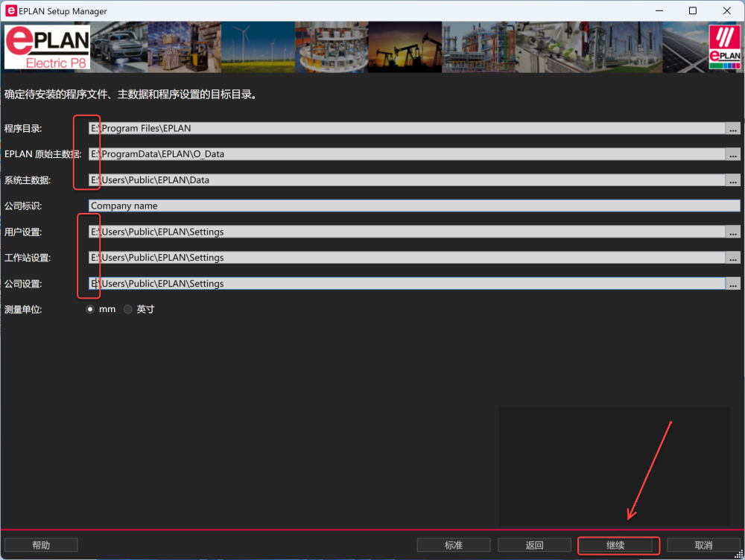Image resolution: width=745 pixels, height=560 pixels.
Task: Click the 标准 button to restore defaults
Action: click(454, 544)
